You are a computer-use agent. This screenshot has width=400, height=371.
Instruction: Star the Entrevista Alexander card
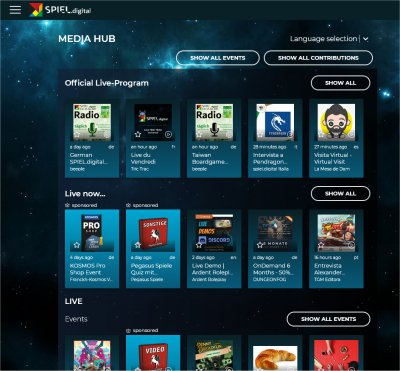[x=321, y=245]
